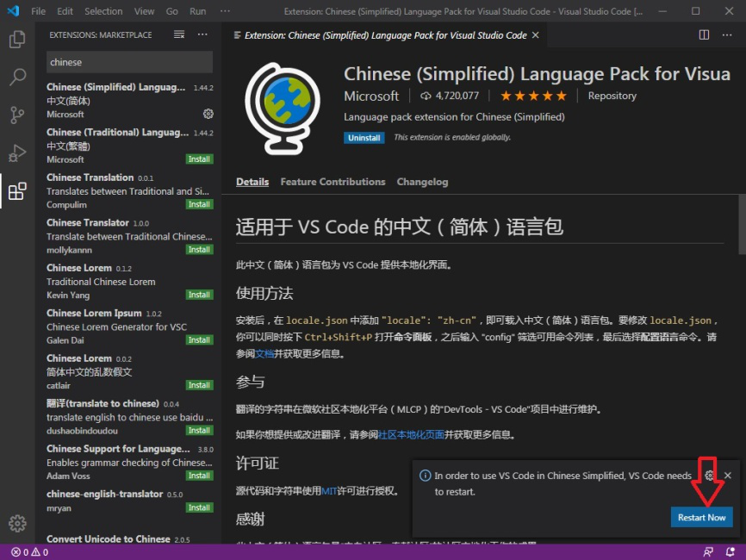Install Chinese (Traditional) Language Pack
Screen dimensions: 746x560
click(x=199, y=159)
